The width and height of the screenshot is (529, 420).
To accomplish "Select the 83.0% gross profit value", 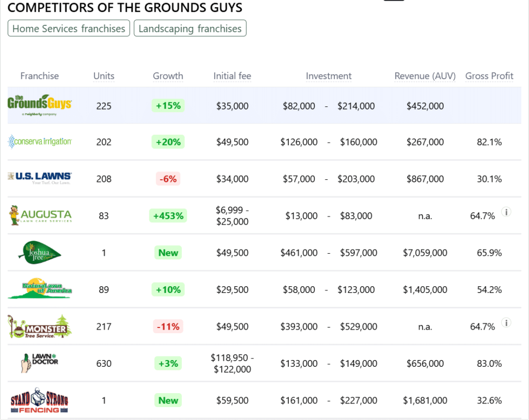I will pyautogui.click(x=489, y=363).
